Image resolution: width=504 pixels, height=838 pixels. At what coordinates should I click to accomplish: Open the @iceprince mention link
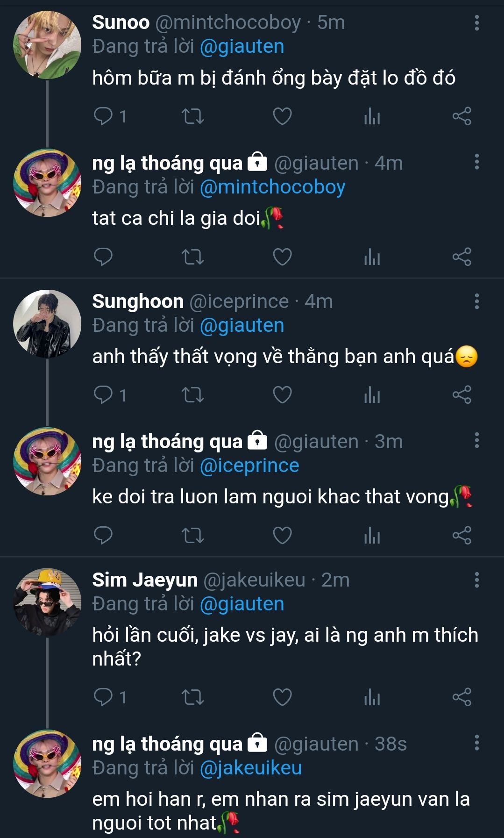(249, 466)
